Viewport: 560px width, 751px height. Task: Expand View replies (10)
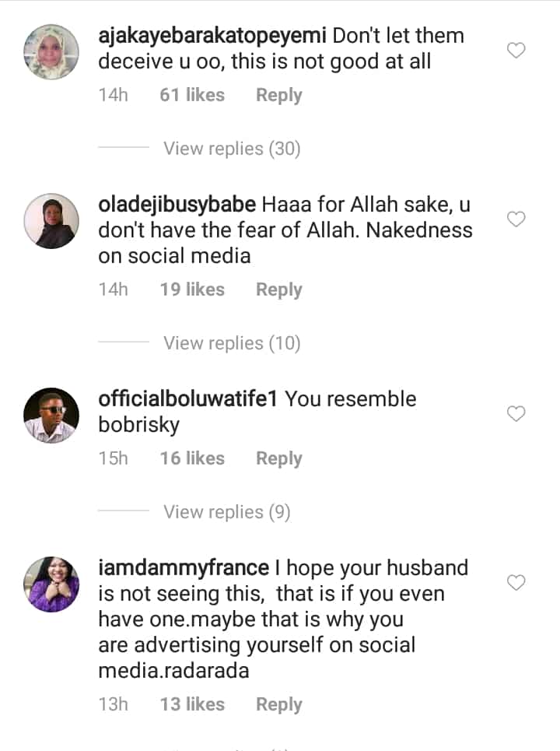coord(231,343)
